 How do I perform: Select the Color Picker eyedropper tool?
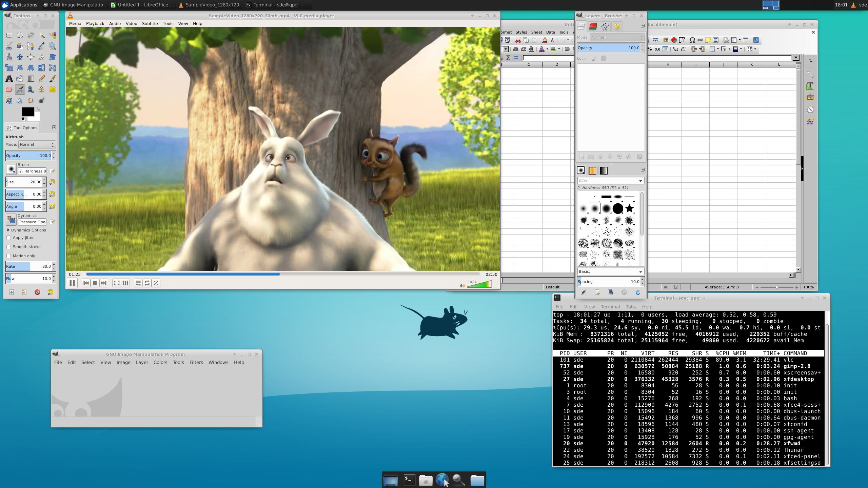pos(42,46)
